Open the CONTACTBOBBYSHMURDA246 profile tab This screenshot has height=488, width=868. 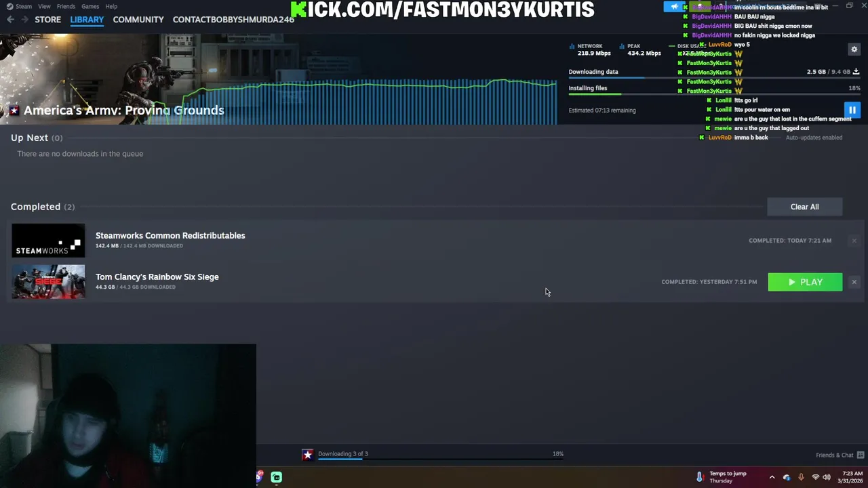pyautogui.click(x=233, y=20)
